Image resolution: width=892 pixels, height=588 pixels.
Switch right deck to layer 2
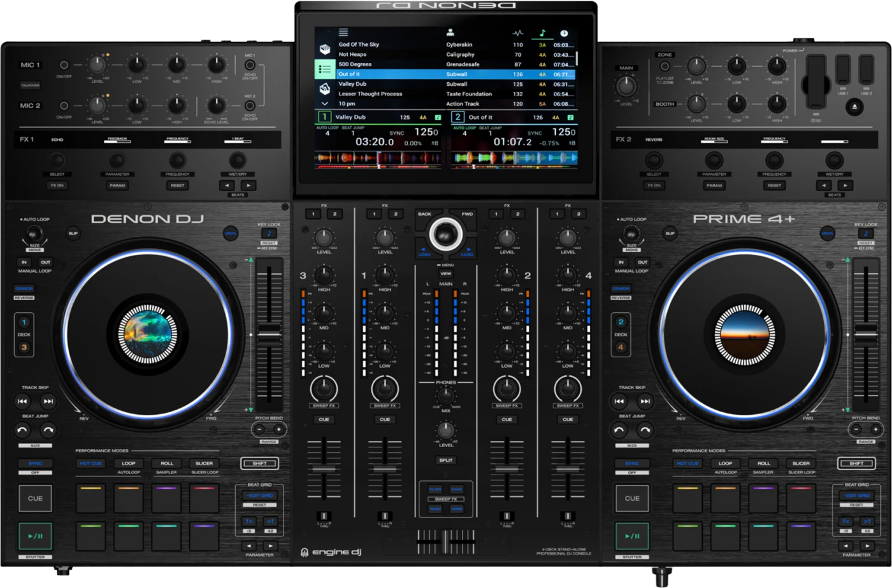pos(621,322)
